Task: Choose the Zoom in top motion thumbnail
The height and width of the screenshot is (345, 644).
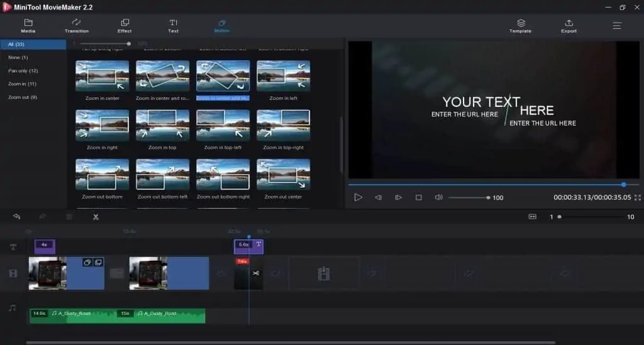Action: 163,125
